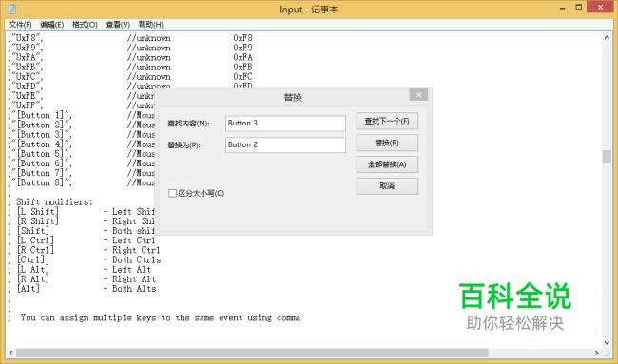Viewport: 618px width, 364px height.
Task: Click the text "[Button 4]" line
Action: point(42,144)
